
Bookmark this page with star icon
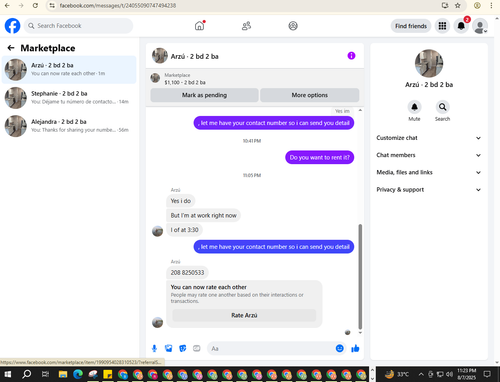click(x=458, y=5)
